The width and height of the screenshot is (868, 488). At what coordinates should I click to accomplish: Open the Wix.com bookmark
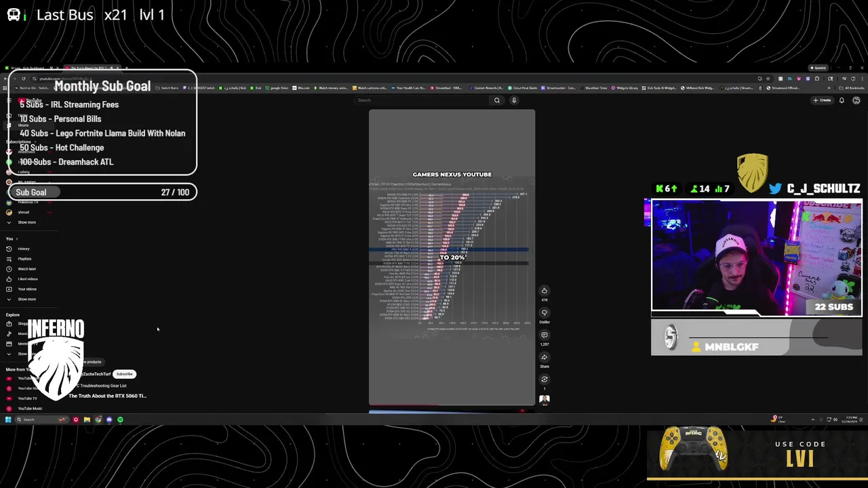pos(302,88)
